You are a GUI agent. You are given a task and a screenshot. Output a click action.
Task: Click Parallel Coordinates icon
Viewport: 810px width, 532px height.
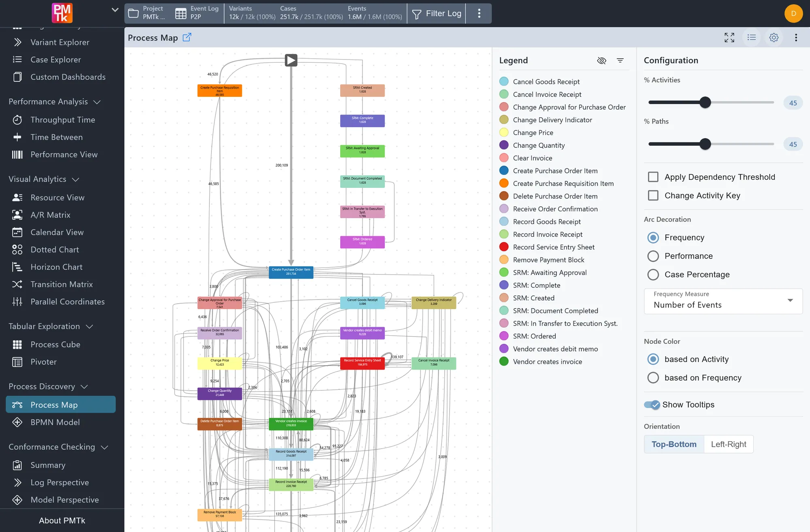[x=17, y=302]
